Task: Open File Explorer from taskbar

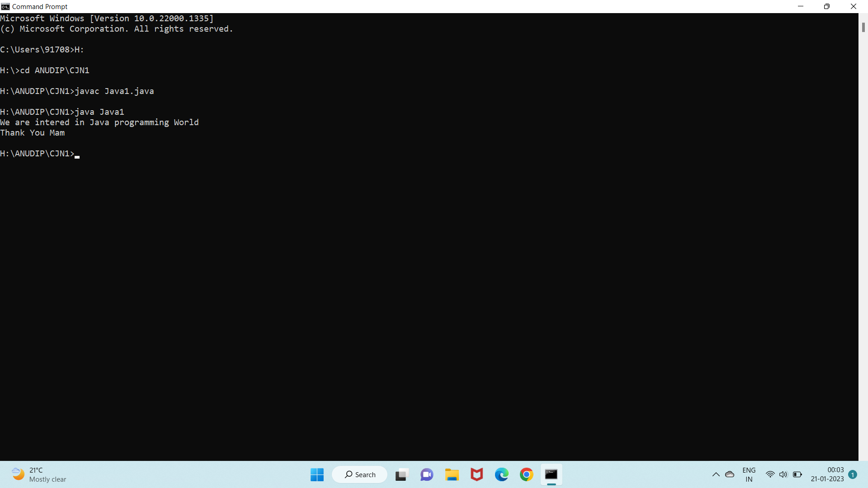Action: [452, 474]
